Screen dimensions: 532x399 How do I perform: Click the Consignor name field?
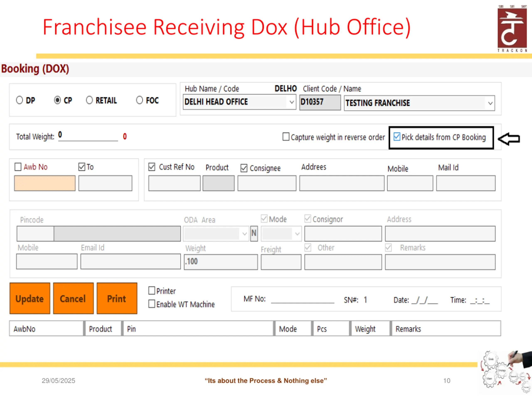tap(343, 234)
